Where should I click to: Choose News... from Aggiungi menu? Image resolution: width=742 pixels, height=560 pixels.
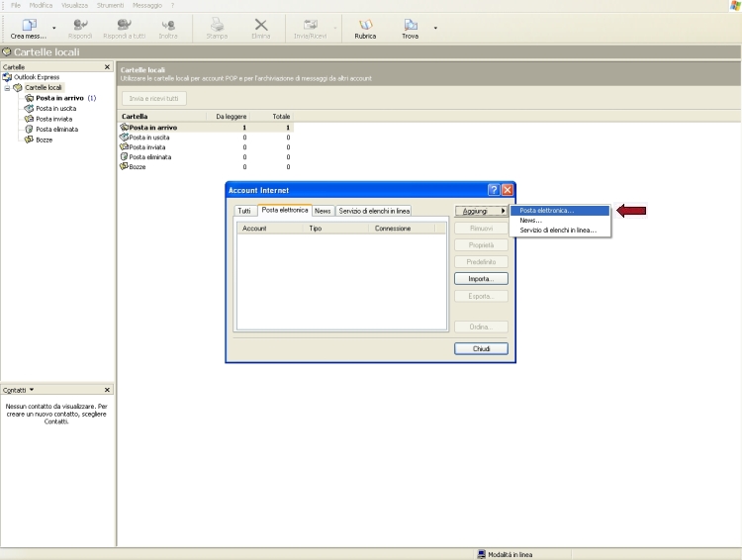click(x=560, y=221)
